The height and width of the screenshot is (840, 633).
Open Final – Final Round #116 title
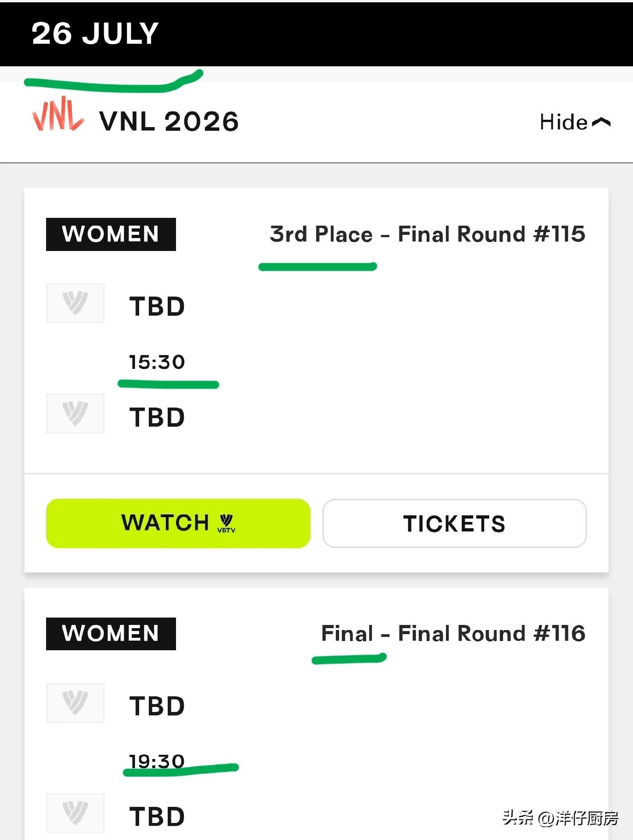click(x=453, y=633)
